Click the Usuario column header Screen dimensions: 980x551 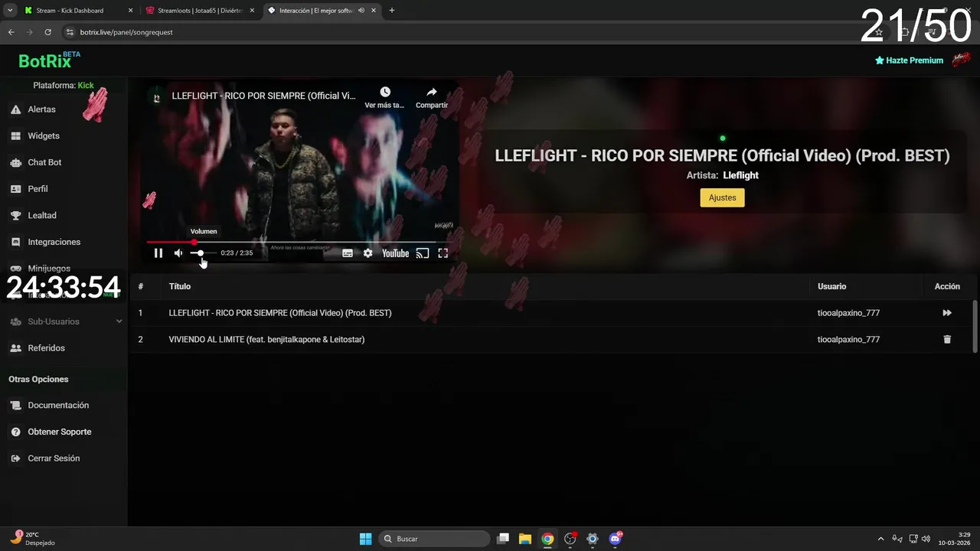pyautogui.click(x=831, y=286)
